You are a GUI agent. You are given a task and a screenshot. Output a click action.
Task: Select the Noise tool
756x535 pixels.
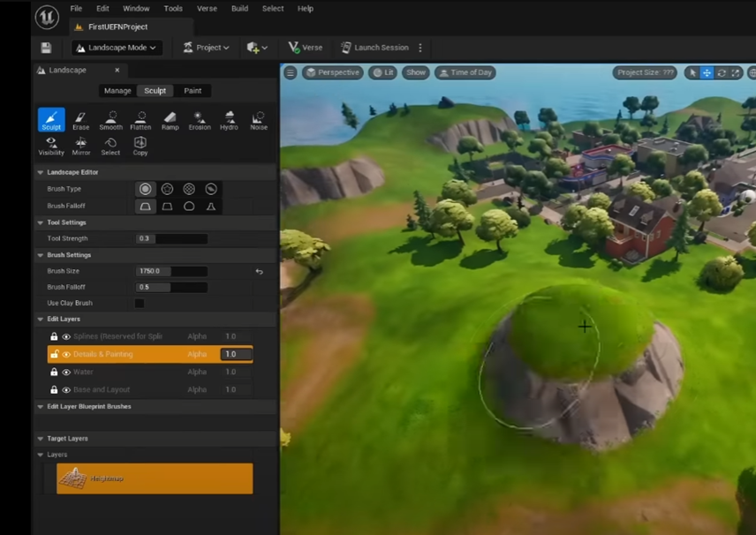coord(259,120)
